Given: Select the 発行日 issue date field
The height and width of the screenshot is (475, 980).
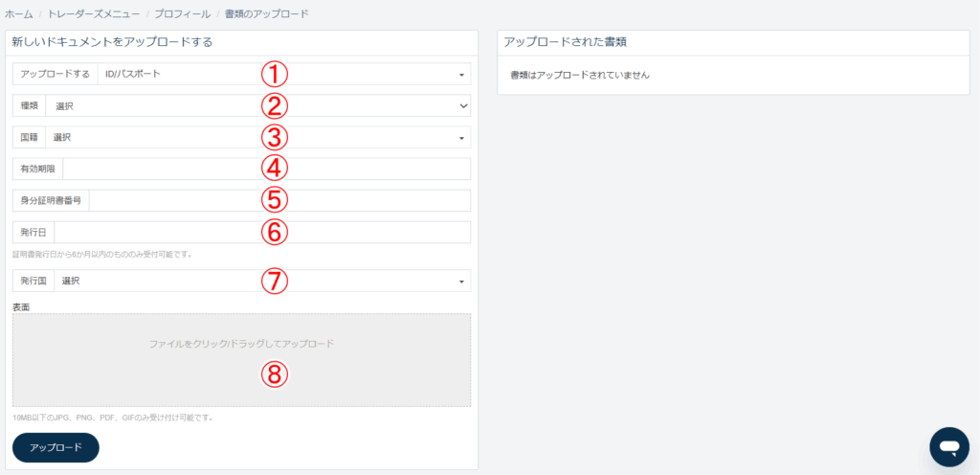Looking at the screenshot, I should (262, 233).
